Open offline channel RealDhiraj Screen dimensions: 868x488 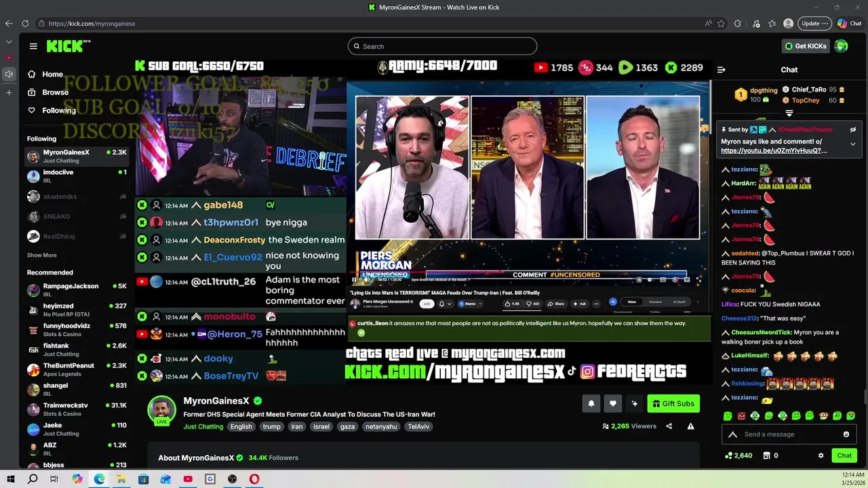tap(77, 237)
